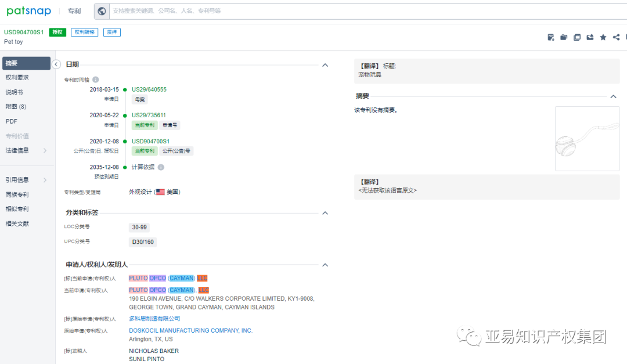The height and width of the screenshot is (364, 627).
Task: Click the globe search scope icon
Action: 102,11
